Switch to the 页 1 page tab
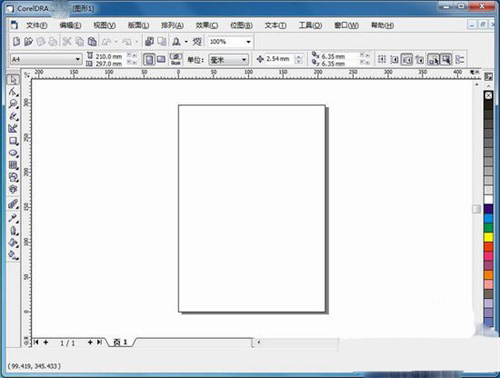Screen dimensions: 500x378 coord(120,342)
